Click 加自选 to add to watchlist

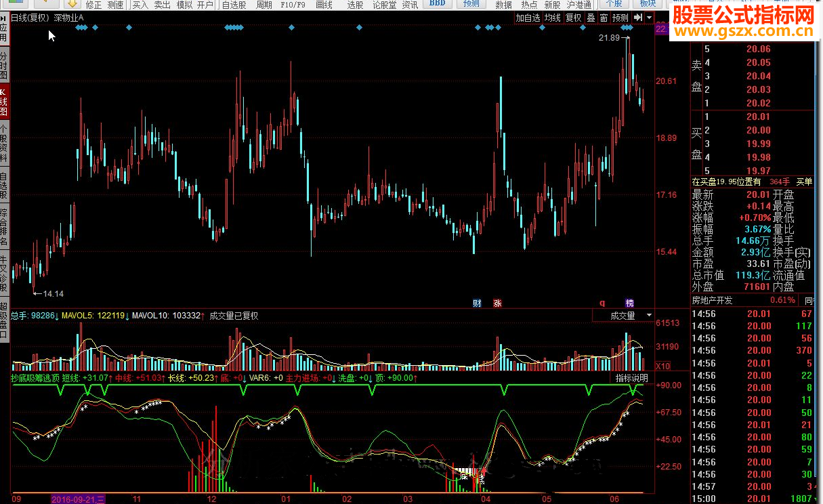[528, 18]
